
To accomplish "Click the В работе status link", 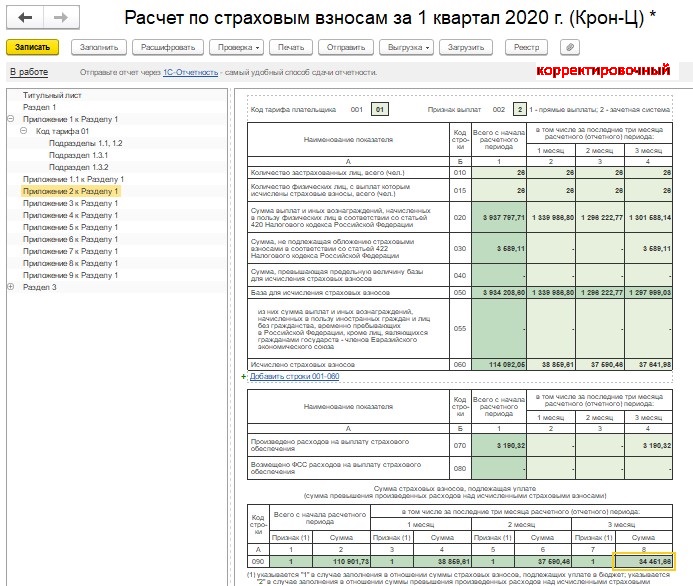I will point(29,72).
